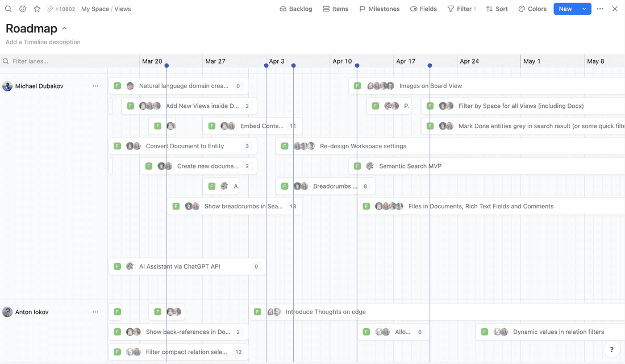Screen dimensions: 625x364
Task: Toggle the favorite star for this view
Action: [x=36, y=9]
